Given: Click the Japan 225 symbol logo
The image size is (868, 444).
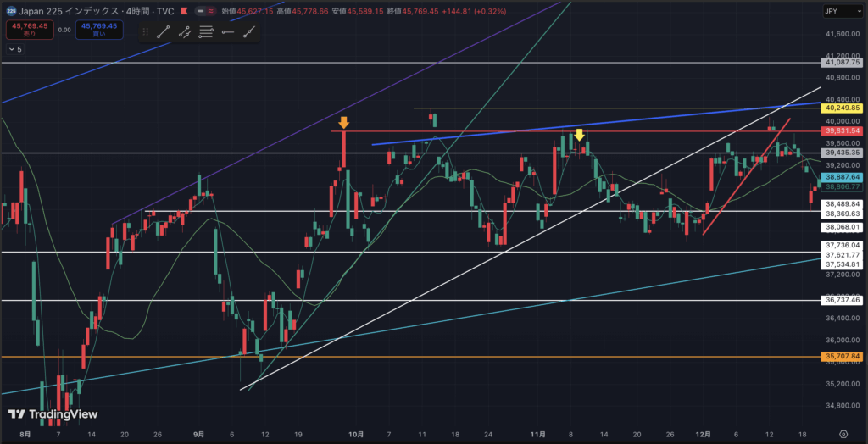Looking at the screenshot, I should [x=10, y=12].
